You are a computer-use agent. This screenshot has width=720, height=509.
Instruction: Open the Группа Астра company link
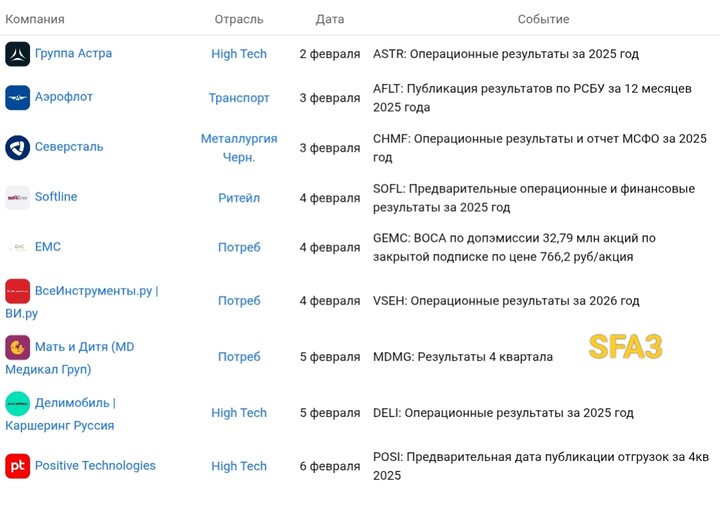click(73, 54)
